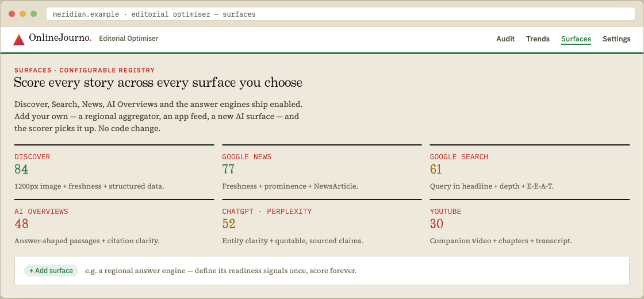This screenshot has width=644, height=299.
Task: Switch to the Trends tab
Action: pos(538,39)
